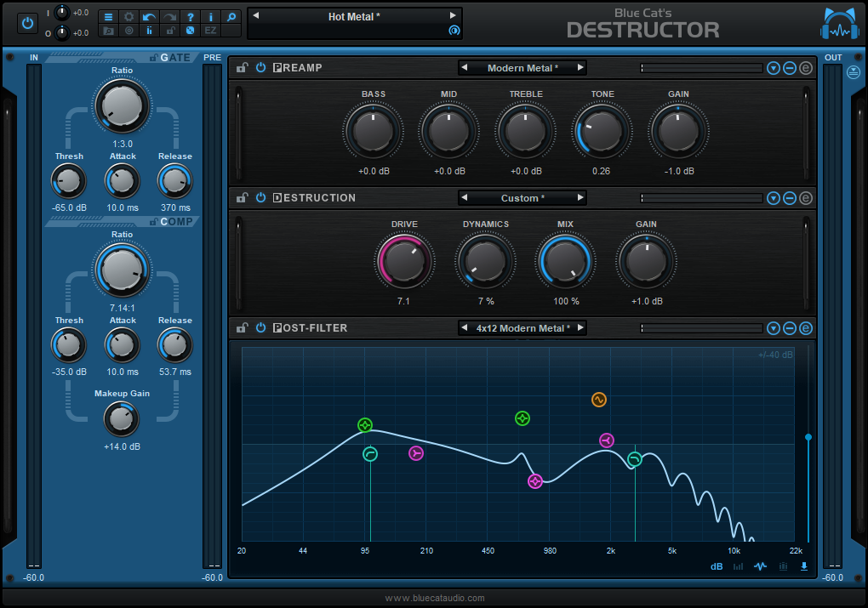This screenshot has width=868, height=608.
Task: Select previous Destruction preset before Custom
Action: click(x=465, y=197)
